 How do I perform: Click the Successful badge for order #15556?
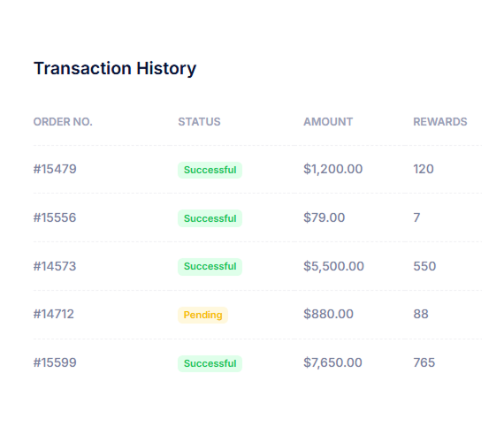(x=210, y=218)
